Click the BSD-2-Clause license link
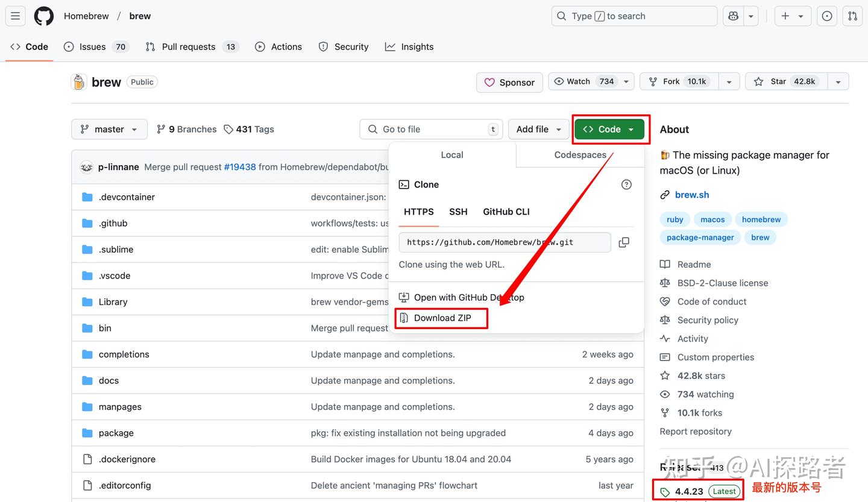Viewport: 868px width, 502px height. (x=723, y=283)
